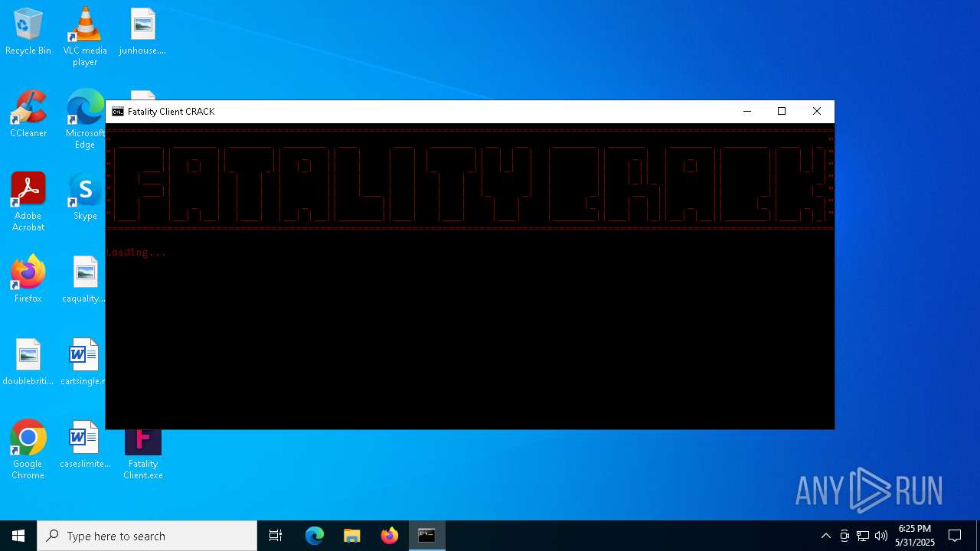Click the taskbar search box
This screenshot has height=551, width=980.
coord(147,536)
